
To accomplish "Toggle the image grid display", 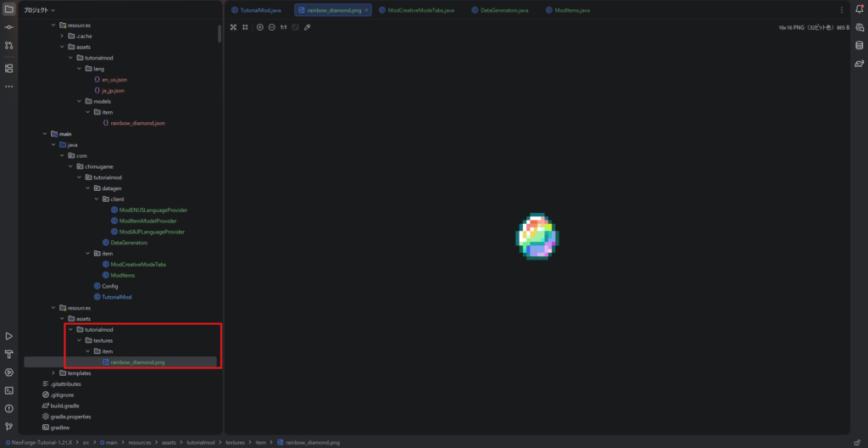I will (x=245, y=27).
